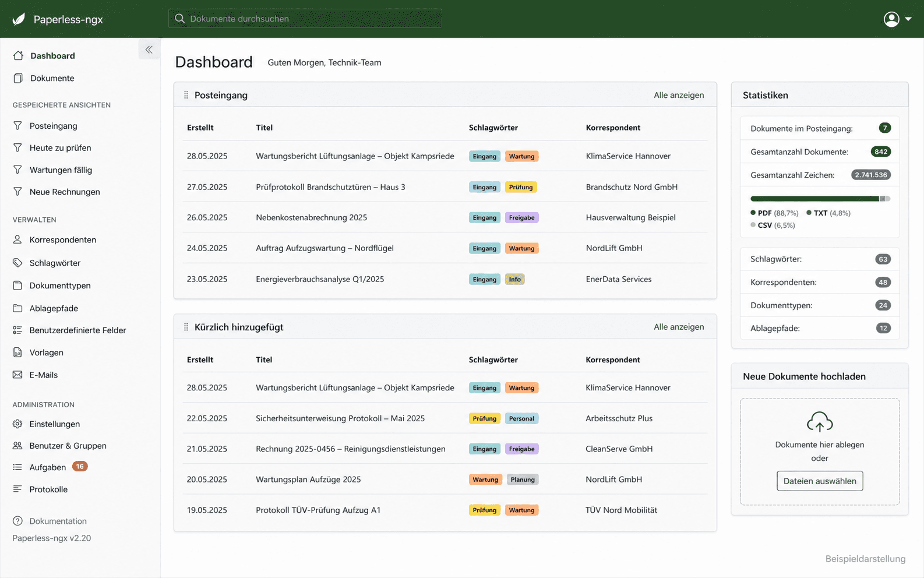
Task: Click correspondent CleanServe GmbH
Action: (619, 449)
